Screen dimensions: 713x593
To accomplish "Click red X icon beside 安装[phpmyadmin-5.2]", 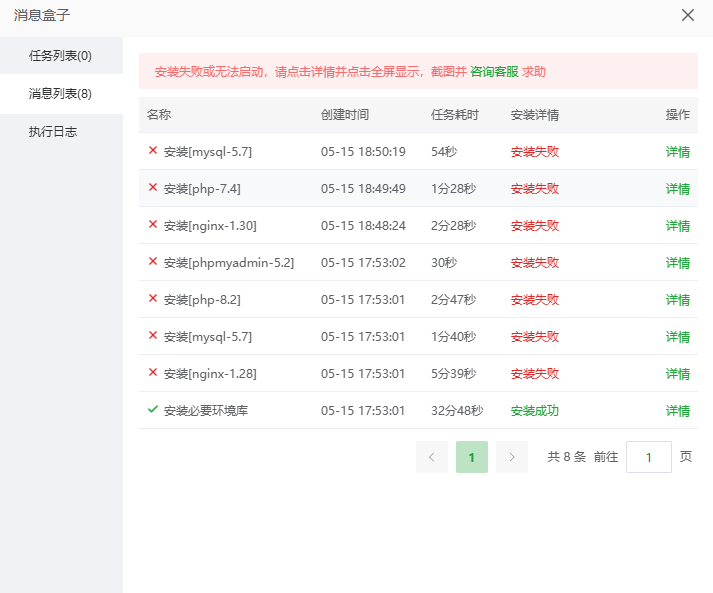I will coord(153,261).
